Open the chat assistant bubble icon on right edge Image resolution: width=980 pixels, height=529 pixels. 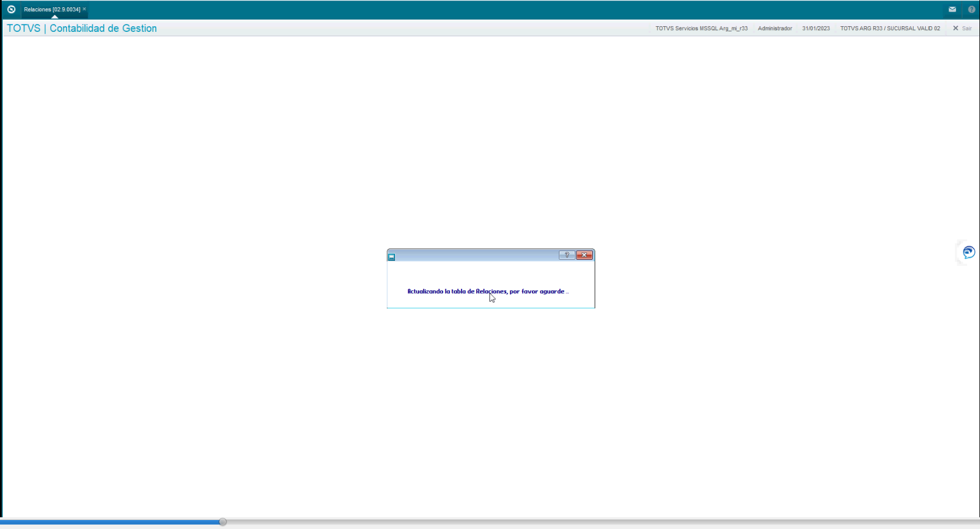click(969, 252)
